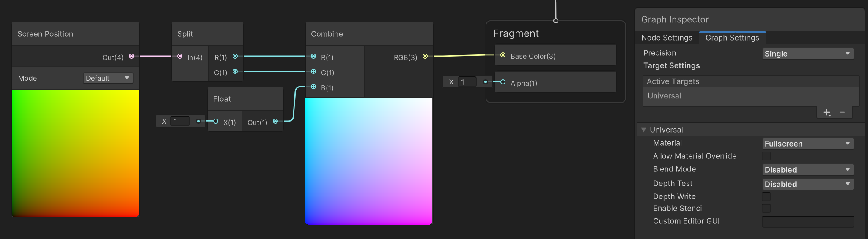The image size is (868, 239).
Task: Add a new active target with plus button
Action: click(x=827, y=113)
